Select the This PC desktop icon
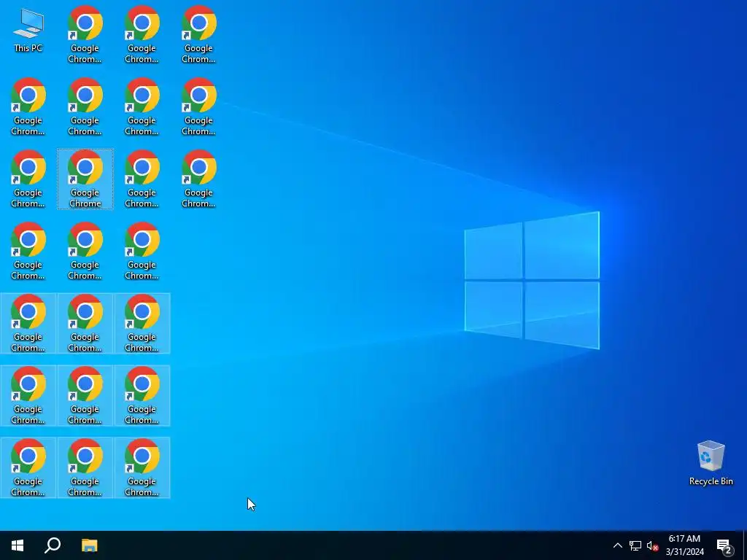The image size is (747, 560). [x=28, y=31]
